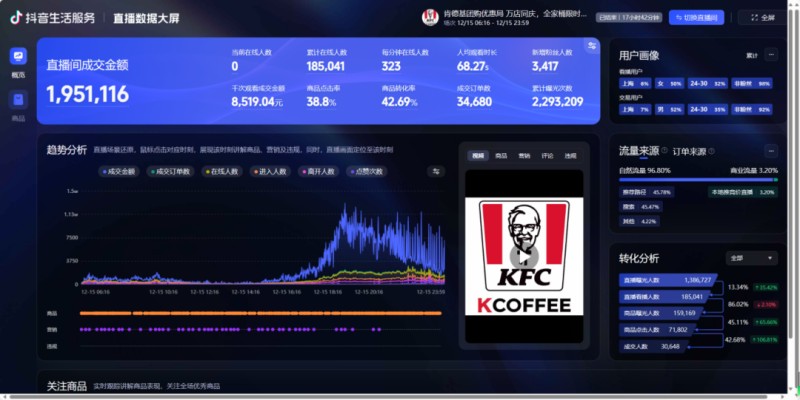The width and height of the screenshot is (800, 400).
Task: Click the info icon next to 流量来源
Action: [665, 151]
